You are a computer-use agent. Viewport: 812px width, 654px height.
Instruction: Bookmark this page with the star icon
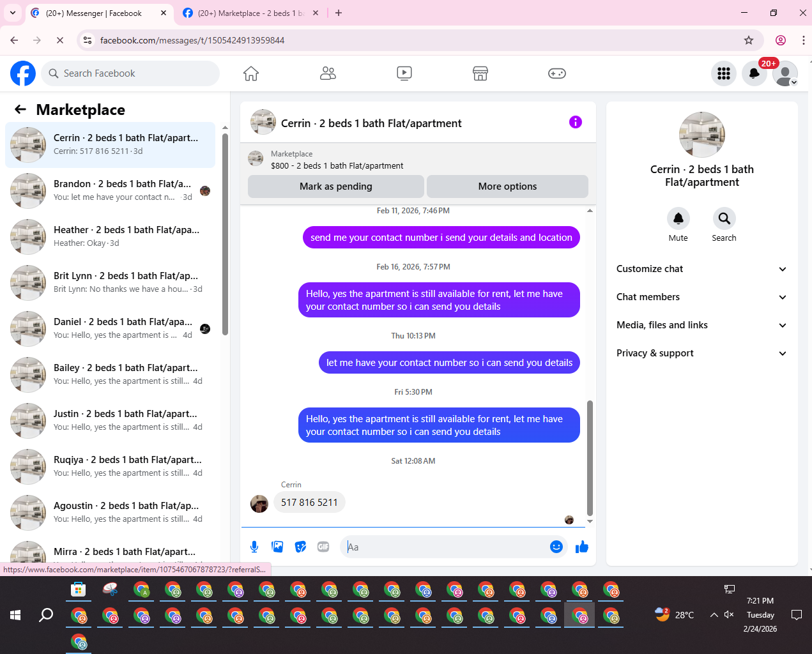click(749, 40)
